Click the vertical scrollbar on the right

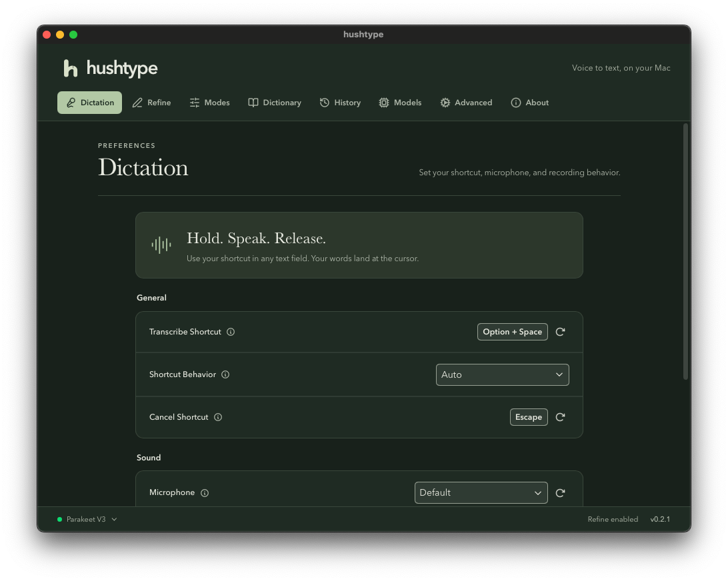click(685, 251)
